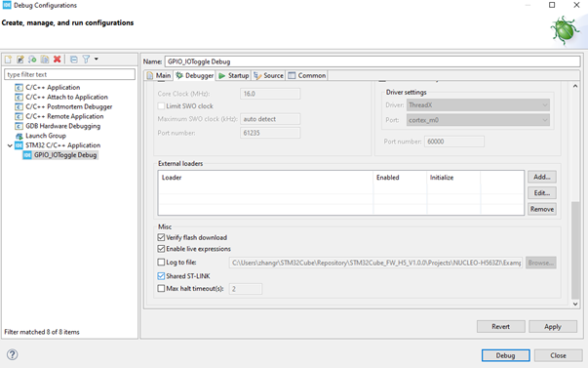Click Edit external loader button
588x368 pixels.
coord(542,193)
